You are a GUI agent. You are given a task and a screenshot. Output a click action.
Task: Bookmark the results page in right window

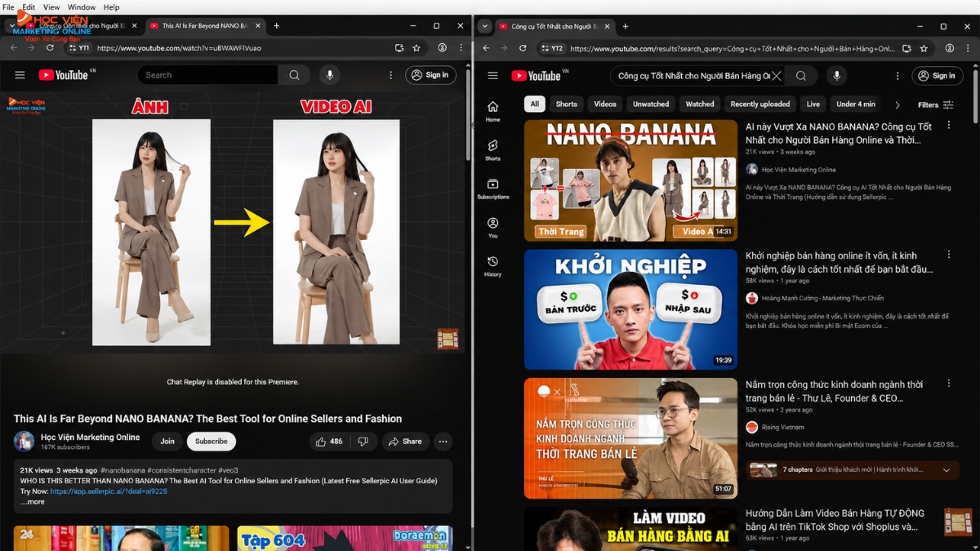pos(924,48)
